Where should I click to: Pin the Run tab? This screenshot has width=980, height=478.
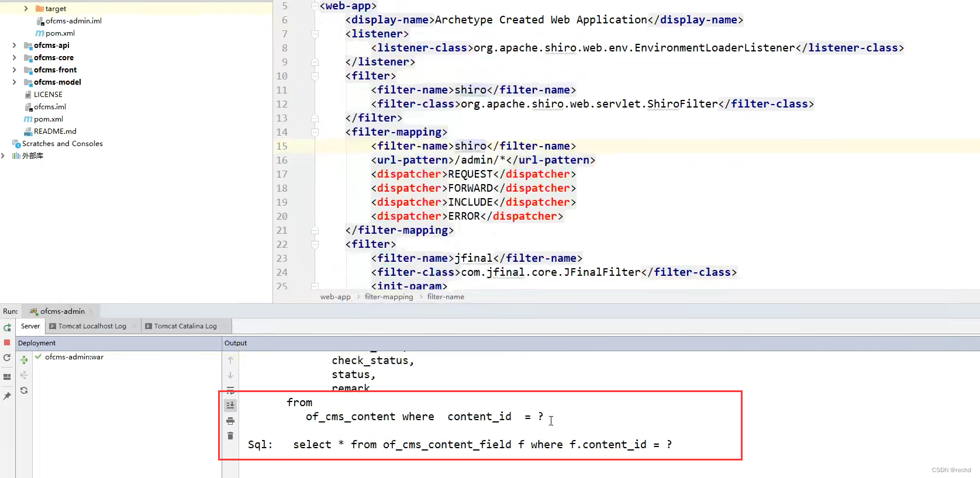[x=7, y=396]
